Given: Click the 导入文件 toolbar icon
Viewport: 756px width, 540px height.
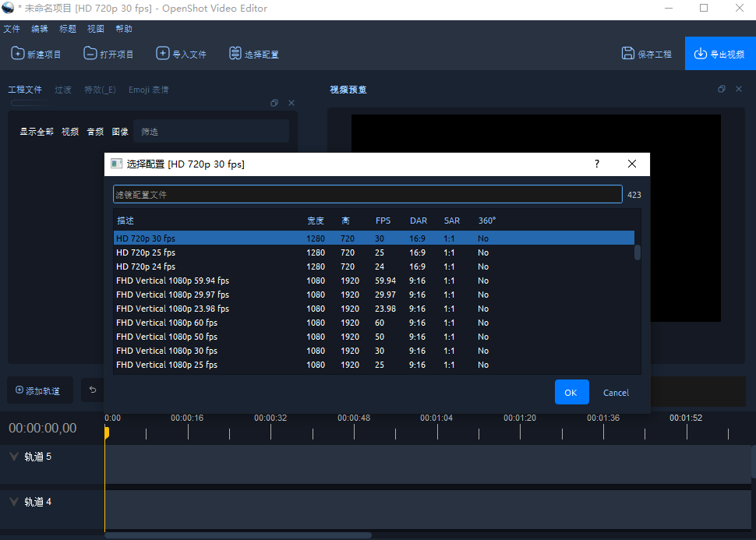Looking at the screenshot, I should [x=163, y=53].
